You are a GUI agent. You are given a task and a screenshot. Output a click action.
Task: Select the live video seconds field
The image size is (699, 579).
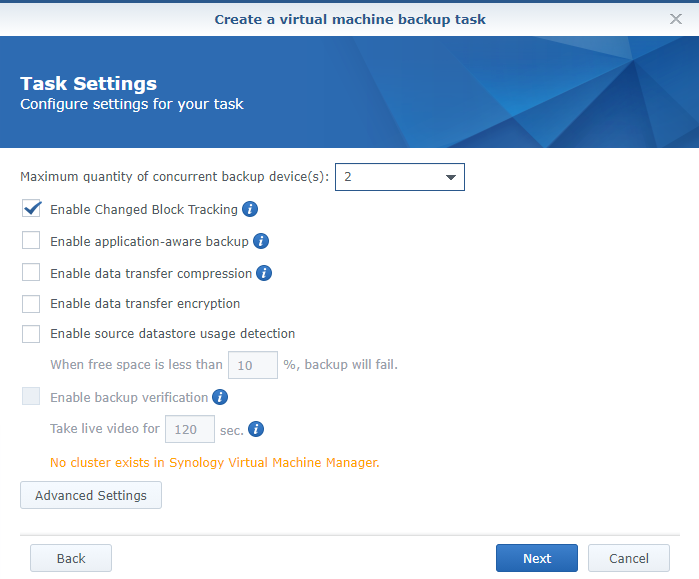pyautogui.click(x=189, y=429)
